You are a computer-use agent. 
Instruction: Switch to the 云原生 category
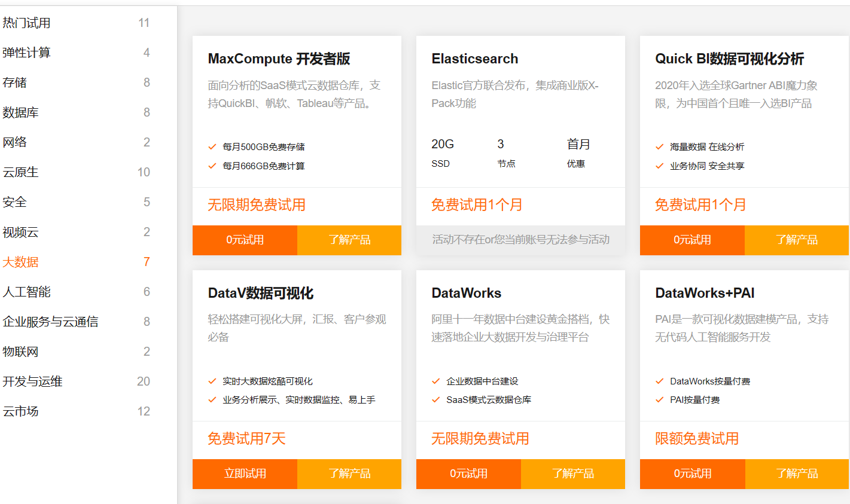20,172
